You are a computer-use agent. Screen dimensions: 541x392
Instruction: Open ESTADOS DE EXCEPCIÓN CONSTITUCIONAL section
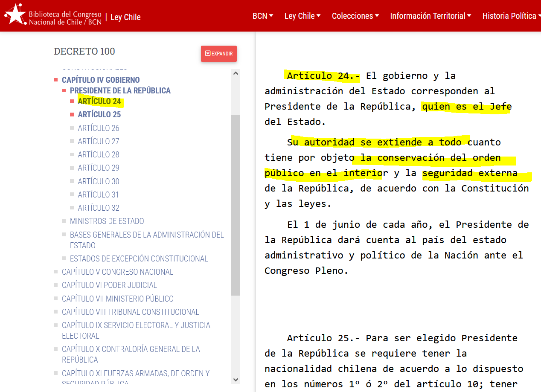tap(139, 258)
